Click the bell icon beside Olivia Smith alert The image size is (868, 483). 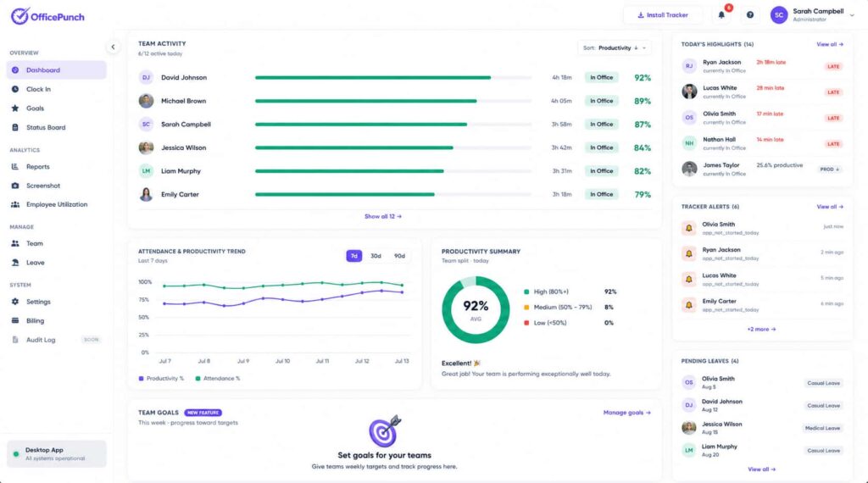688,228
